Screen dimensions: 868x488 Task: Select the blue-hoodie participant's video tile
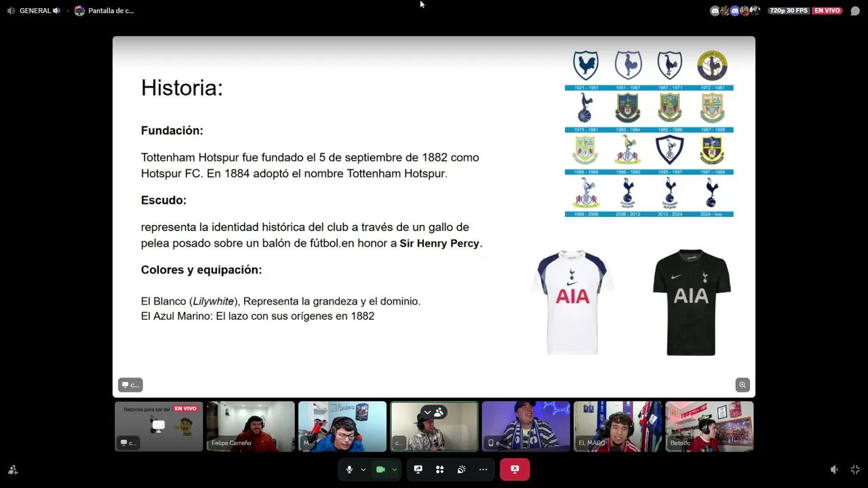pos(342,426)
